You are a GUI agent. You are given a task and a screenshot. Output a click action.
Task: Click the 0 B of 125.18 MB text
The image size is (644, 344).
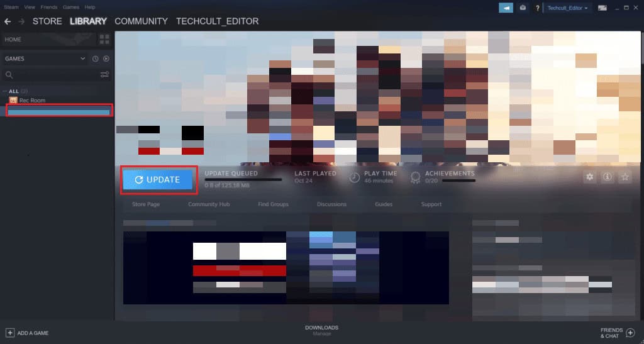[x=227, y=186]
